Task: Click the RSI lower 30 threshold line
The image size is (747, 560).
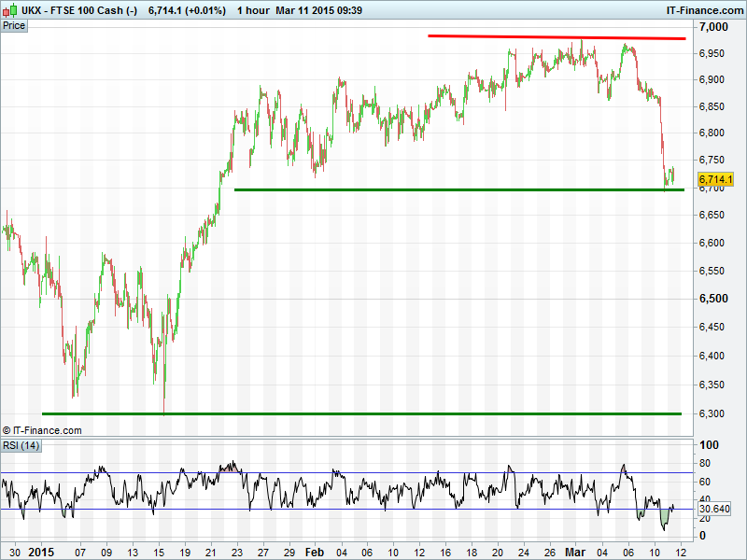Action: click(346, 509)
